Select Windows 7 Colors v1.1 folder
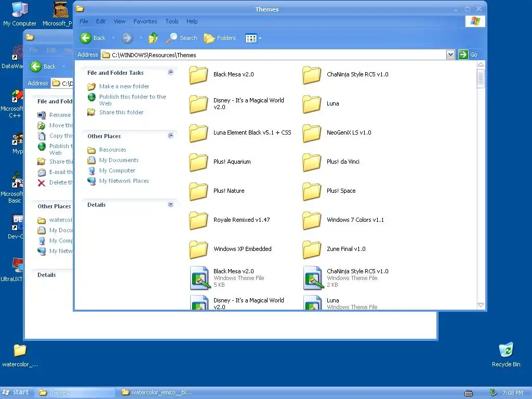Screen dimensions: 532x399 coord(343,220)
